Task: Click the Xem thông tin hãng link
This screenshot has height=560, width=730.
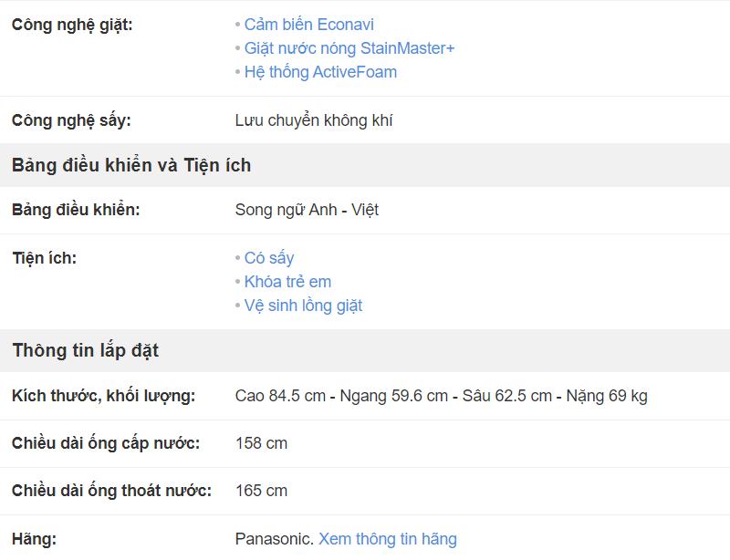Action: tap(387, 539)
